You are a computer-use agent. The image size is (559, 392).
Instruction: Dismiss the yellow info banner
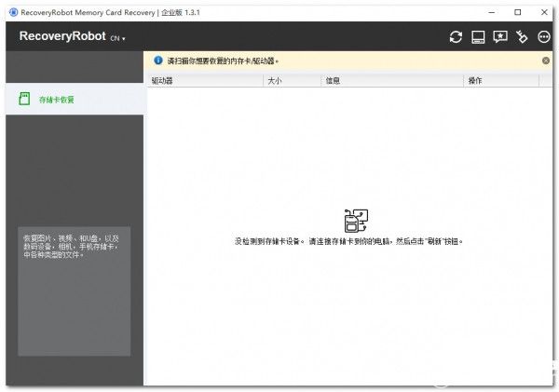545,61
